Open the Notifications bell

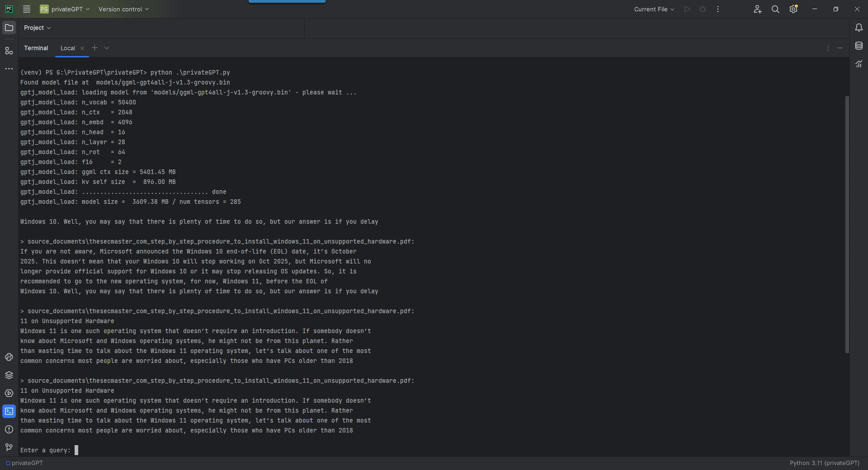point(859,28)
